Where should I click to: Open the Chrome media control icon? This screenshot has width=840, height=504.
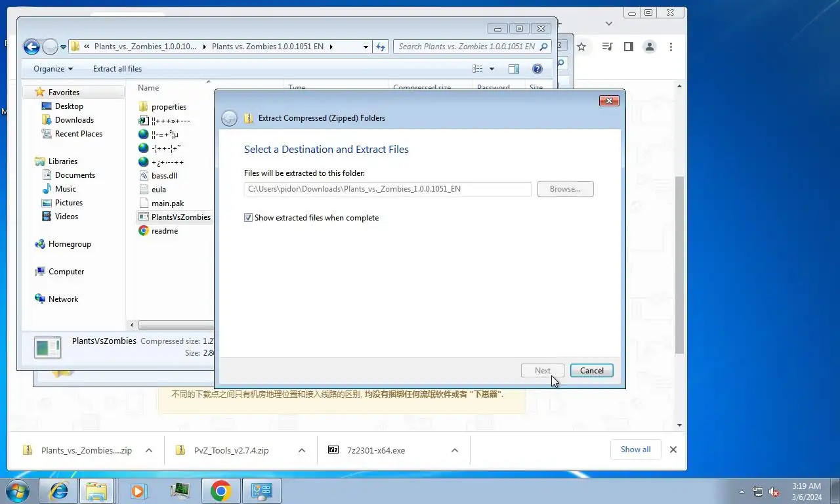coord(608,47)
